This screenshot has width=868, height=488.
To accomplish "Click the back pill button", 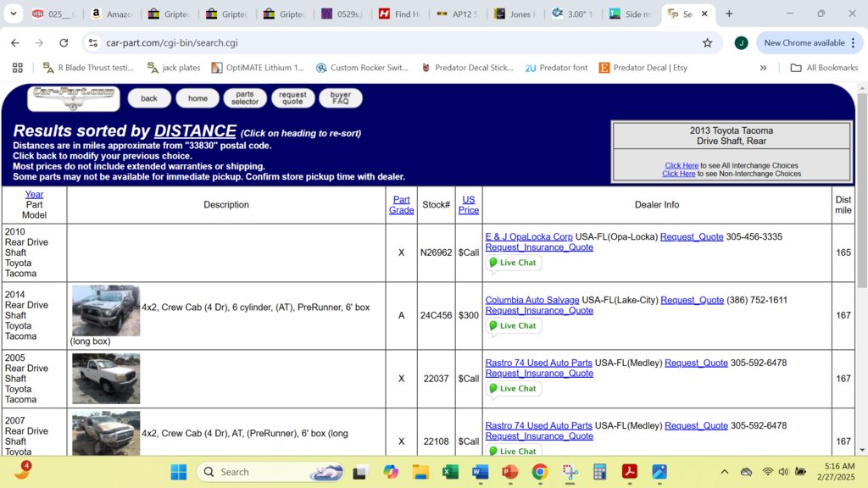I will (149, 98).
